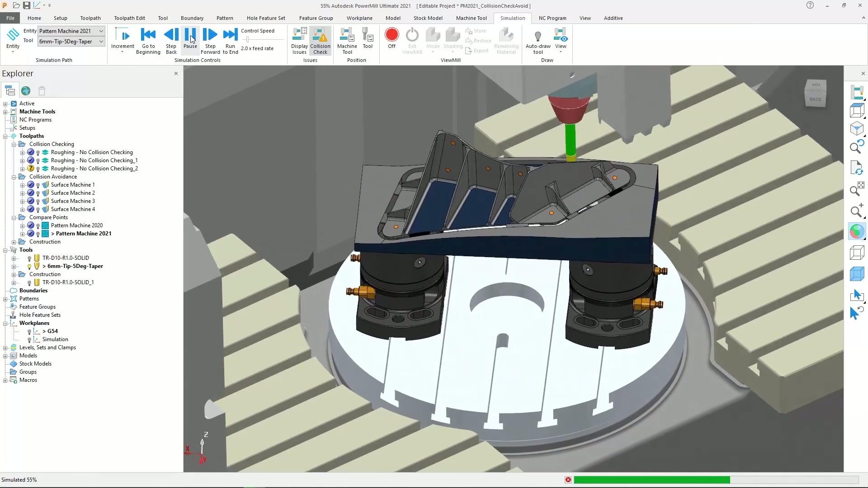Click the cursor selection mode icon
This screenshot has width=868, height=488.
[857, 296]
